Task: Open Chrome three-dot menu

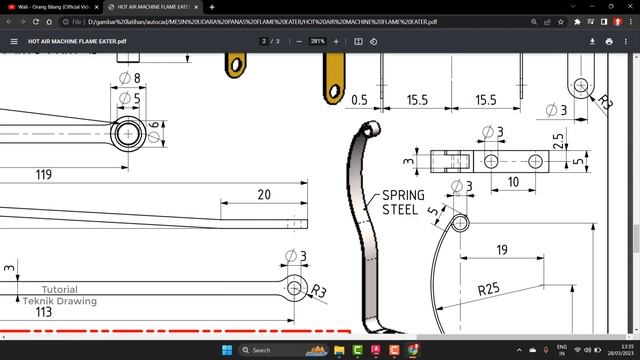Action: (631, 22)
